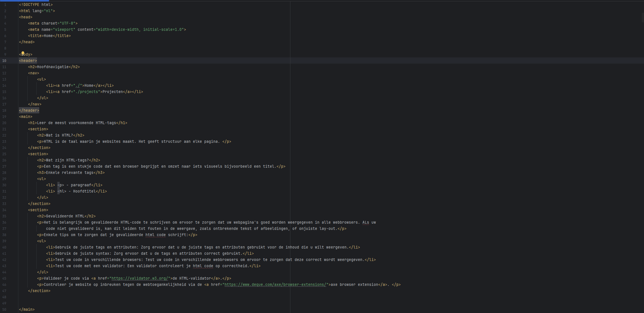Screen dimensions: 644x313
Task: Click the list item "<h1> - Hoofdtitel"
Action: 77,191
